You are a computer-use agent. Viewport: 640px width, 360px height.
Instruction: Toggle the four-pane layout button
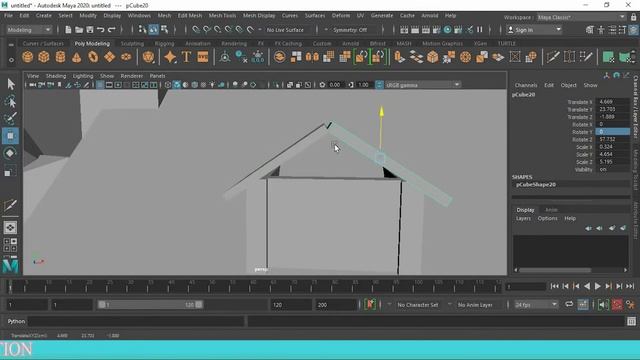click(x=11, y=245)
